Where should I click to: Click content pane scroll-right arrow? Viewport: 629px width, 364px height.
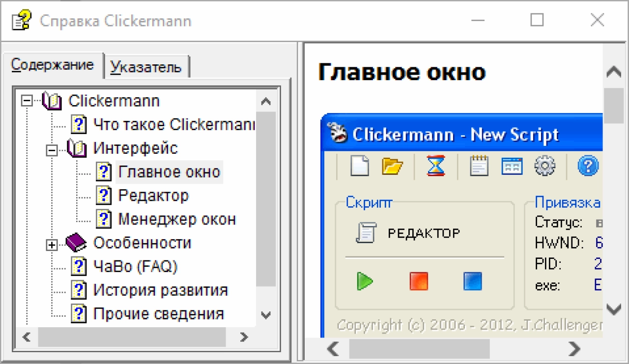(x=573, y=349)
